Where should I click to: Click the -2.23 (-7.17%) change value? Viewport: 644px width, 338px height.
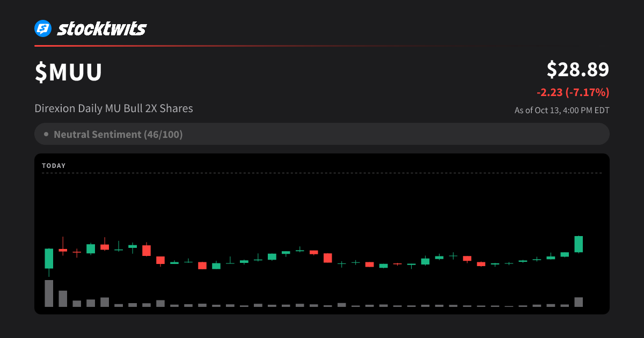click(x=573, y=92)
